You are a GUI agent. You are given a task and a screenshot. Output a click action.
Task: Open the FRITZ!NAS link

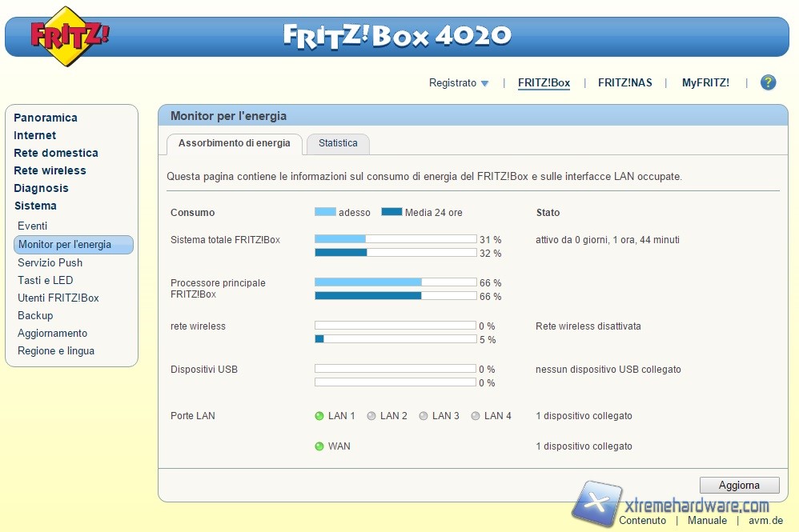(x=624, y=83)
